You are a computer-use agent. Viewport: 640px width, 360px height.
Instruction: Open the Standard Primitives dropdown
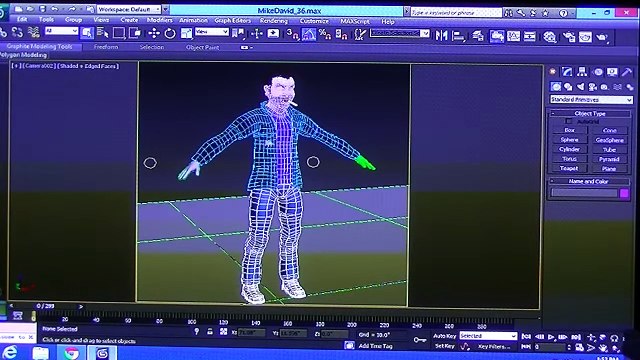[x=591, y=100]
